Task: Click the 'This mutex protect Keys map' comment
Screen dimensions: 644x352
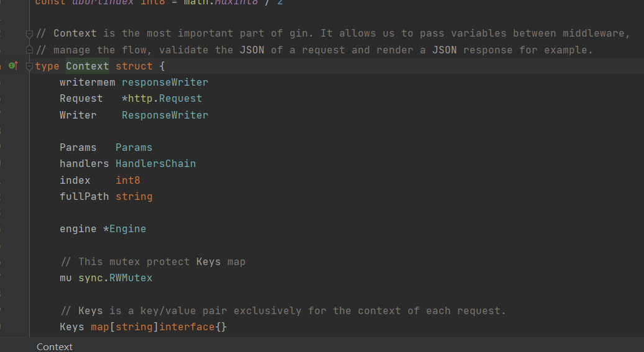Action: [x=153, y=261]
